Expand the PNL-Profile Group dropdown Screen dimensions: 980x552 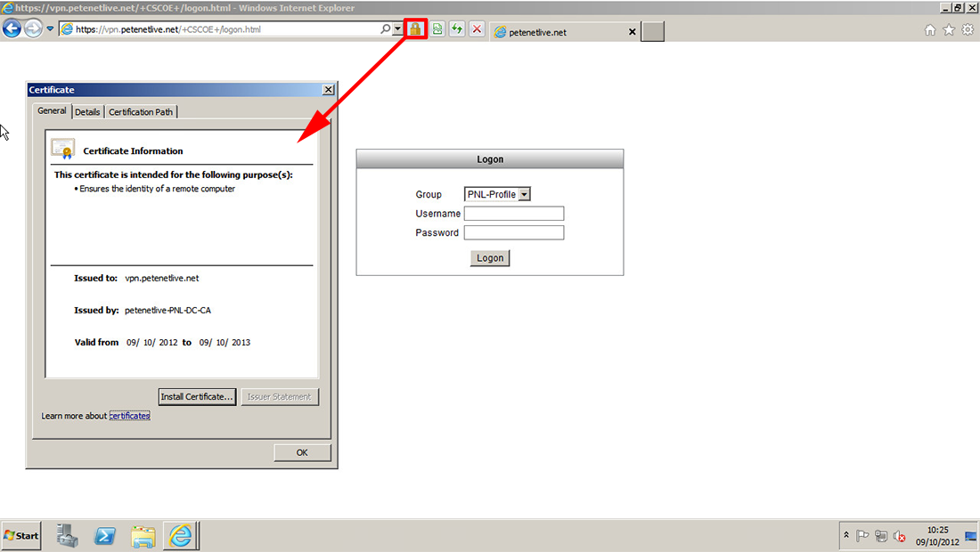(525, 194)
